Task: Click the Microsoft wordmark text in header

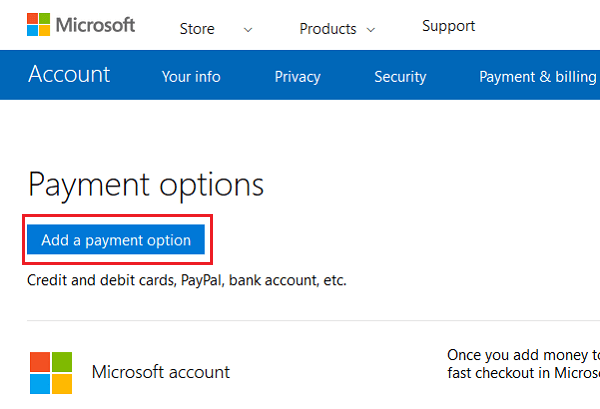Action: (94, 26)
